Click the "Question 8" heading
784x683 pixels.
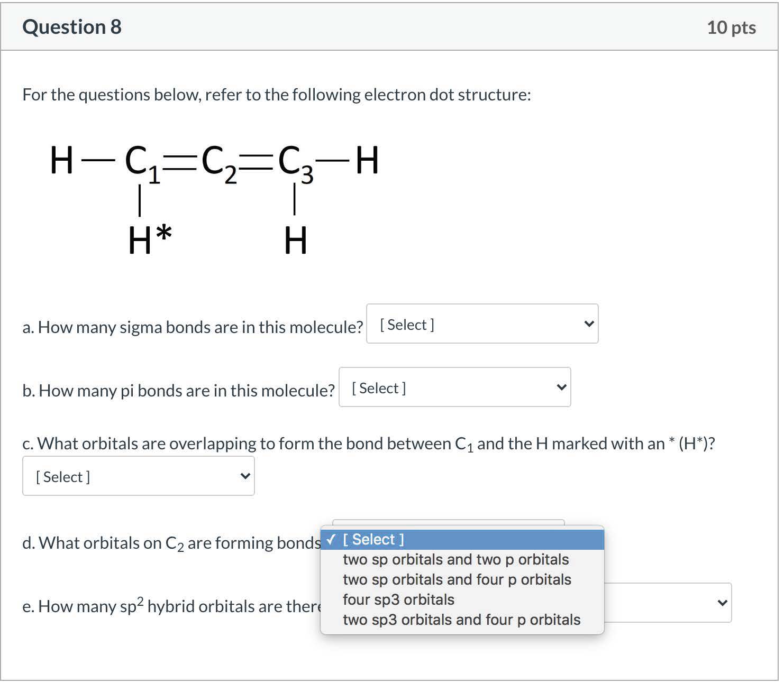point(72,27)
